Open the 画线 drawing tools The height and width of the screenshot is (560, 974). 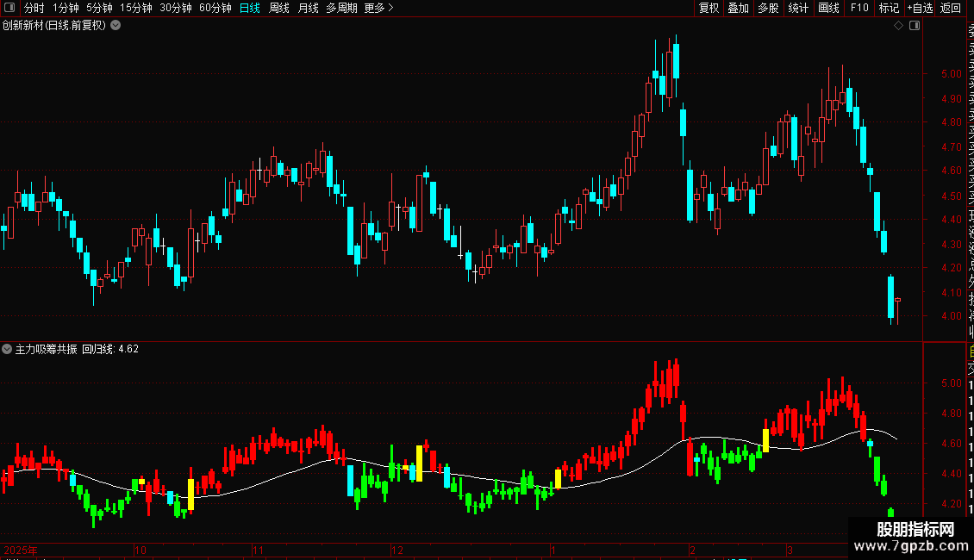coord(828,8)
